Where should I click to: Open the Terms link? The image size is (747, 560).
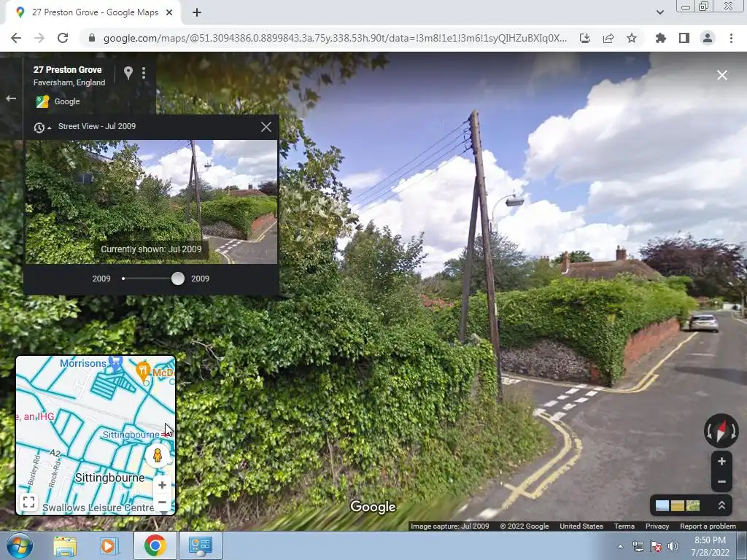[624, 526]
